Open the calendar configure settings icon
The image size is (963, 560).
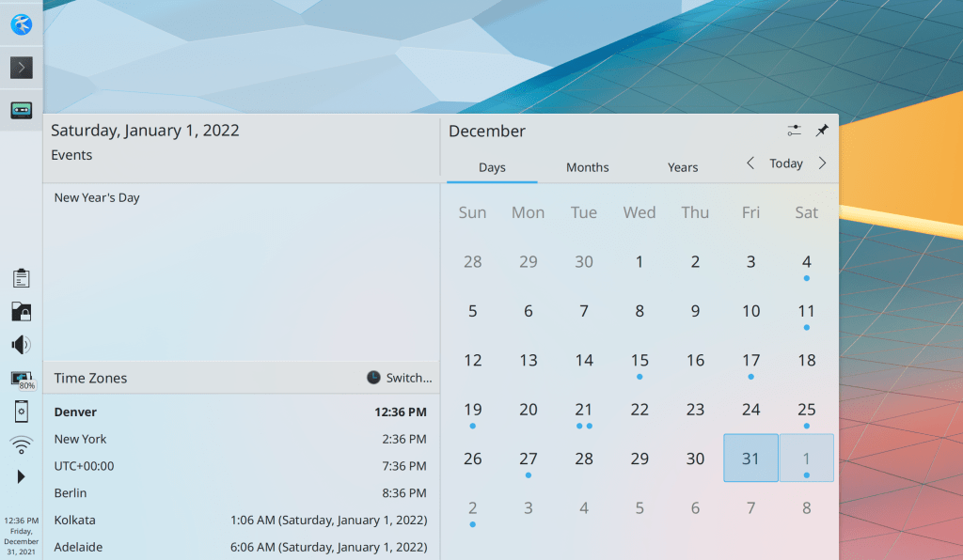795,131
